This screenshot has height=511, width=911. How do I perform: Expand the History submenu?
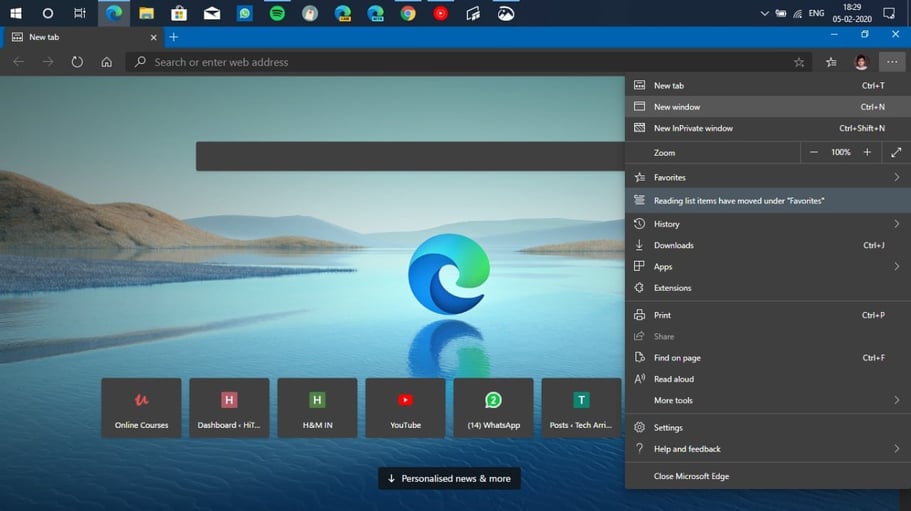pyautogui.click(x=896, y=224)
